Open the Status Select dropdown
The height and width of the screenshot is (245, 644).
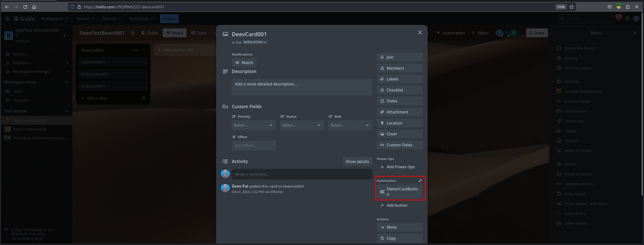click(x=302, y=125)
